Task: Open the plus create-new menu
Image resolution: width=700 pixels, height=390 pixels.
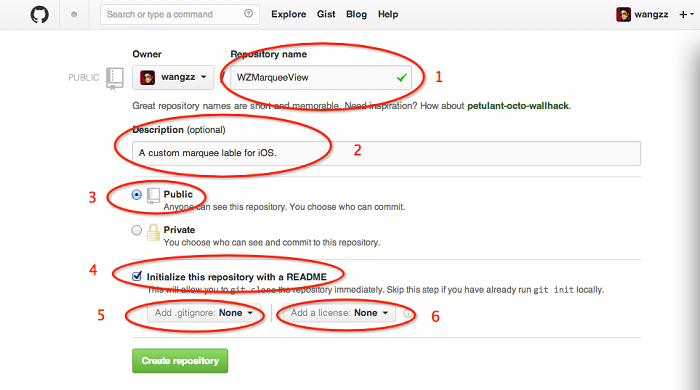Action: [686, 15]
